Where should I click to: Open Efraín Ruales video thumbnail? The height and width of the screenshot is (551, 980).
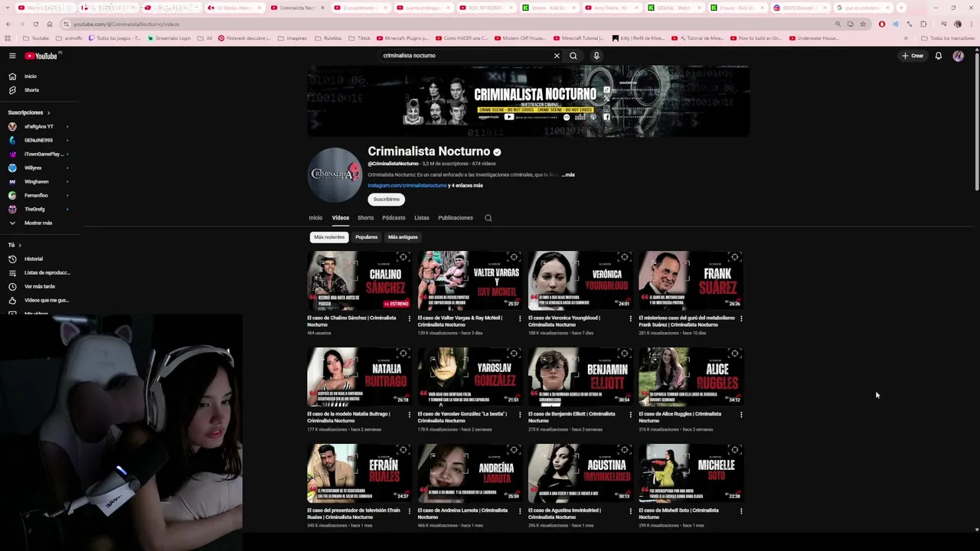coord(358,473)
